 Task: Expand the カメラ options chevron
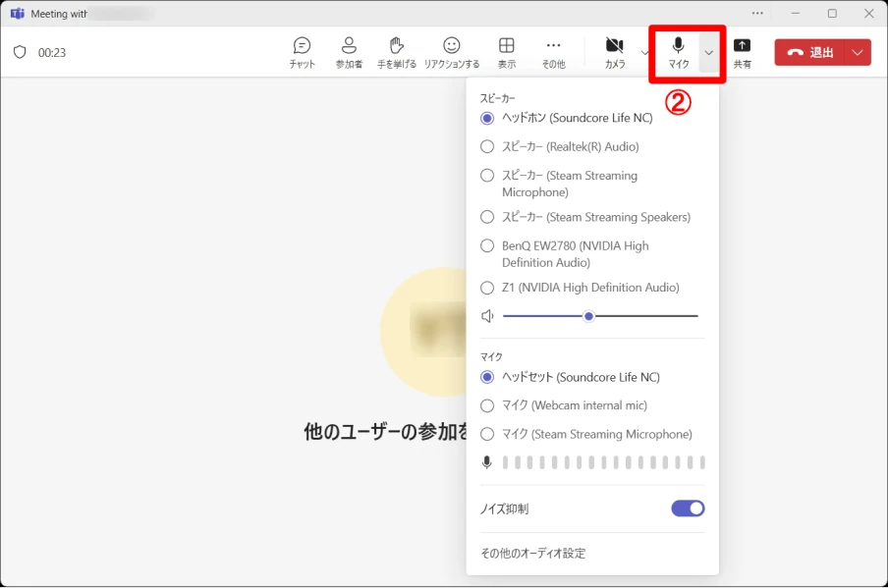coord(644,53)
